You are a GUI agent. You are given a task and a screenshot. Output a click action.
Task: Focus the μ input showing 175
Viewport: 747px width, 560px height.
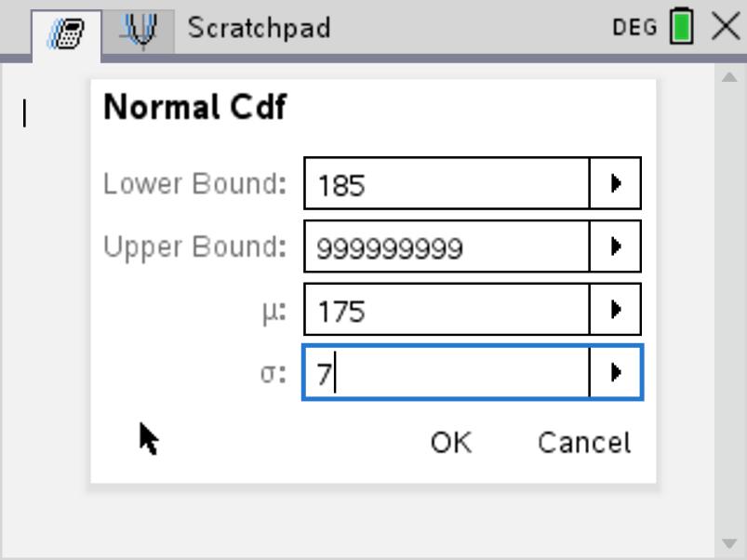click(447, 310)
